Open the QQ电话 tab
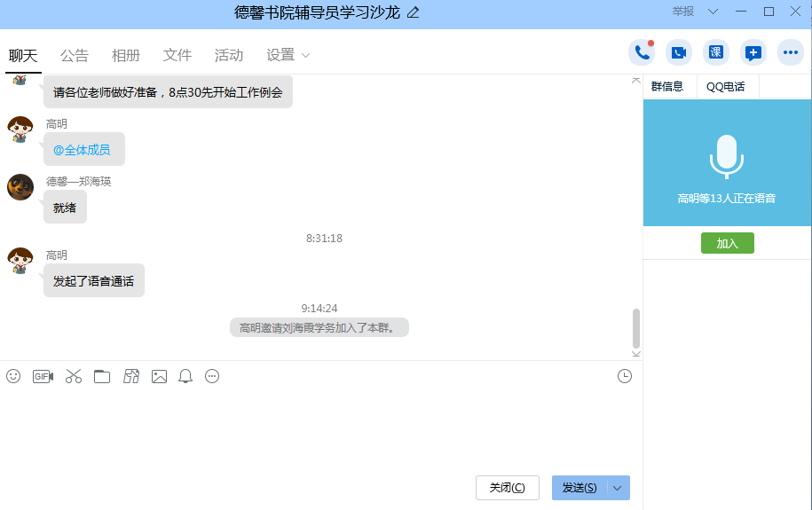Image resolution: width=812 pixels, height=510 pixels. (x=726, y=86)
